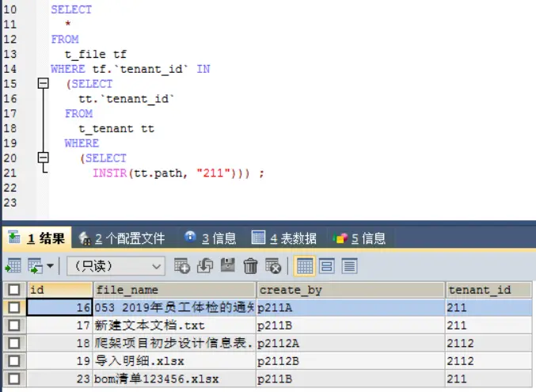Click line number 22 in the gutter

tap(10, 188)
